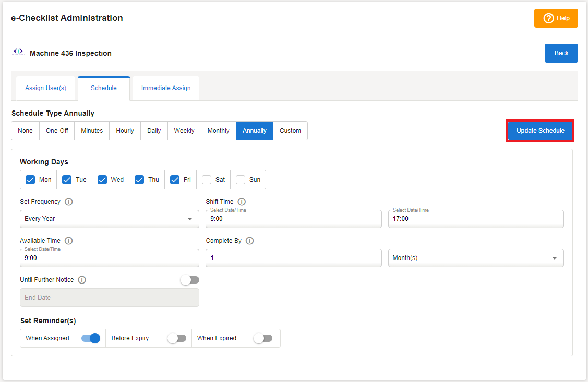This screenshot has height=382, width=588.
Task: Check the Sun working day checkbox
Action: pyautogui.click(x=241, y=180)
